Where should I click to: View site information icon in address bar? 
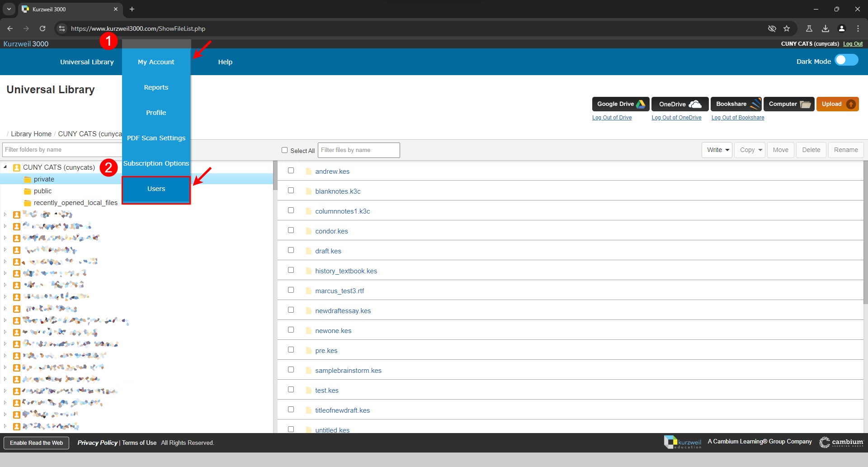[62, 29]
